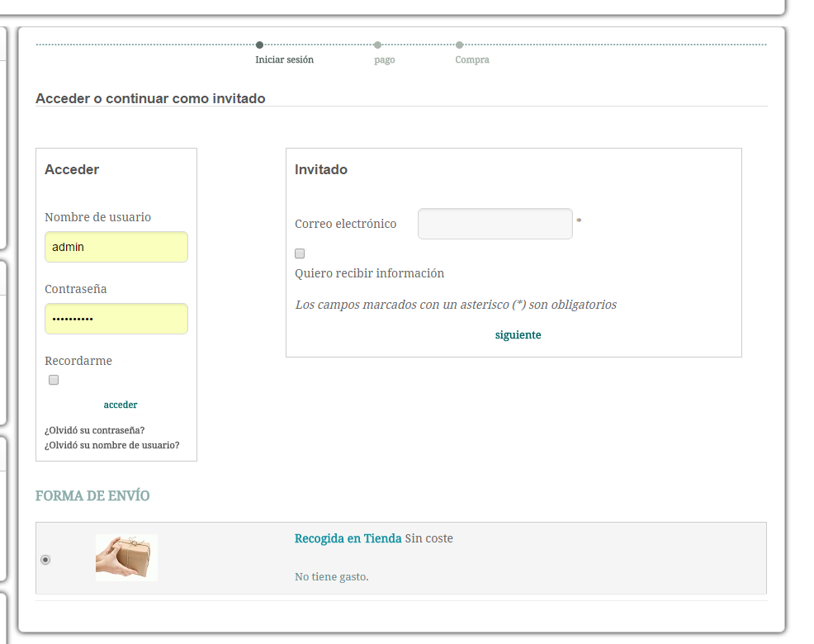Click the hand-holding-package shipping image
814x644 pixels.
(x=126, y=557)
